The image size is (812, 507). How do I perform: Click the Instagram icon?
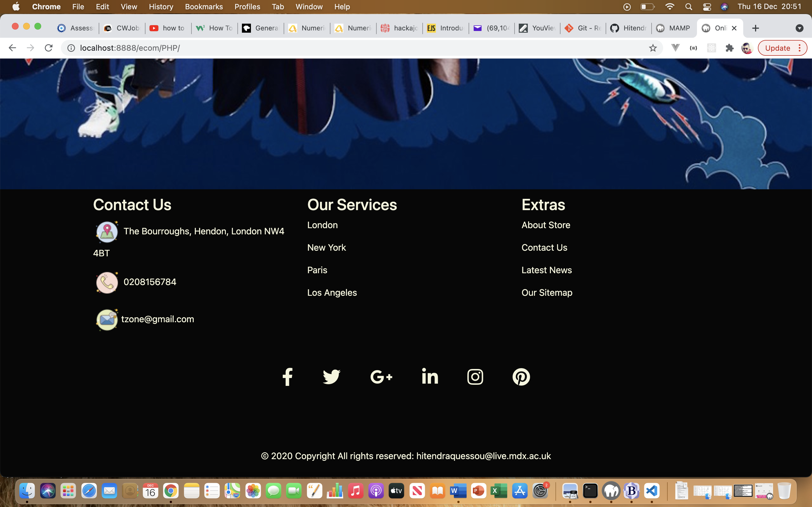click(475, 377)
